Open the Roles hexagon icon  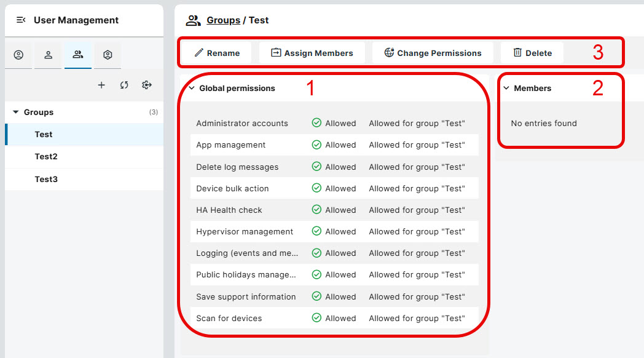[107, 55]
